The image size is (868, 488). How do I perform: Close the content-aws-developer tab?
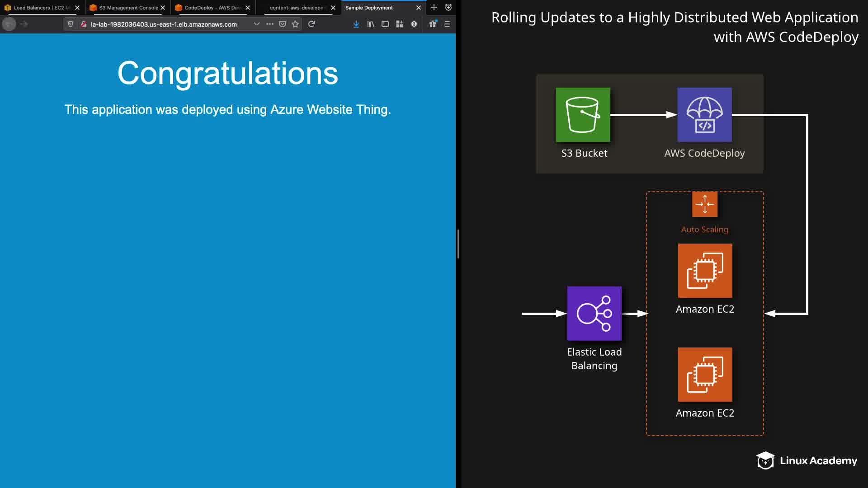(333, 8)
